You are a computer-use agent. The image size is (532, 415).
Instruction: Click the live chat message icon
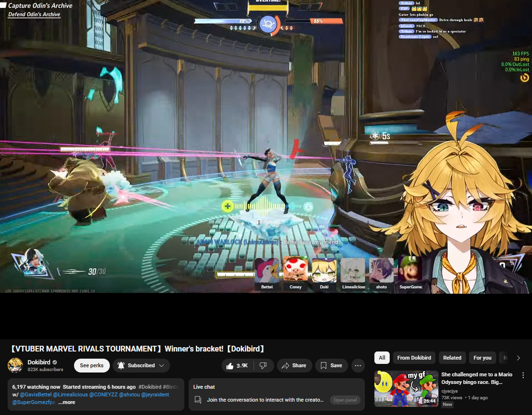tap(198, 400)
